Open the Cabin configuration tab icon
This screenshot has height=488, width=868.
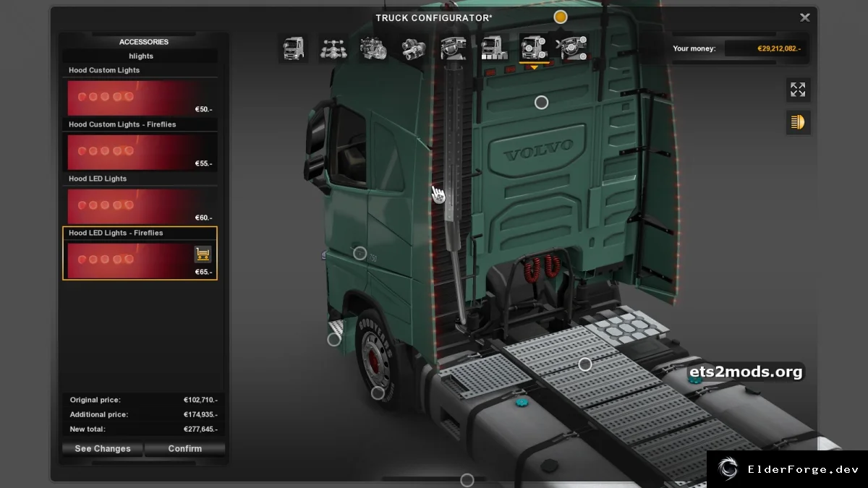[x=293, y=48]
